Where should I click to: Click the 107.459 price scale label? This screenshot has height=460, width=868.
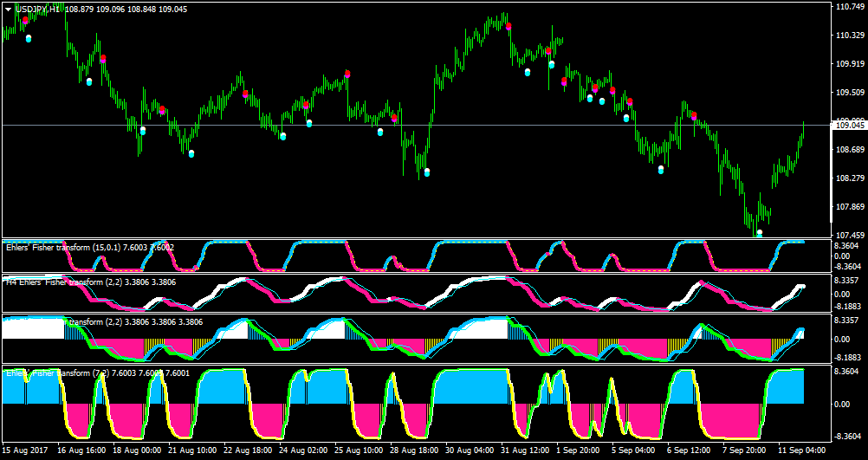852,234
